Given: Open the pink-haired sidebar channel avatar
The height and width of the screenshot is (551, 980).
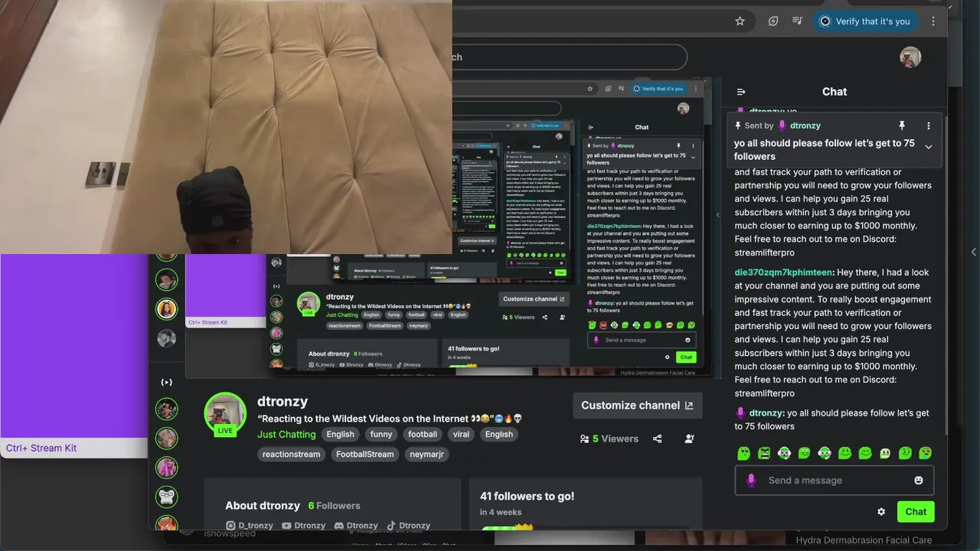Looking at the screenshot, I should pos(167,467).
